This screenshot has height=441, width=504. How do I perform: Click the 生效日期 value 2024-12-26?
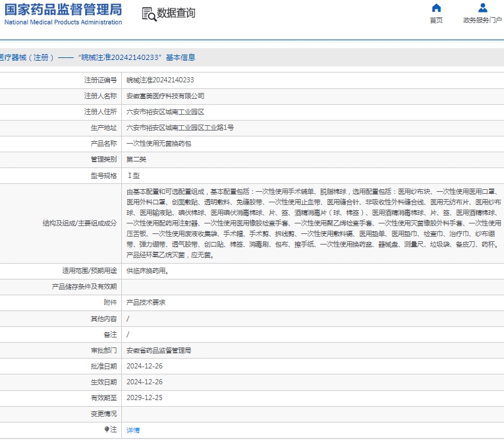tap(145, 382)
